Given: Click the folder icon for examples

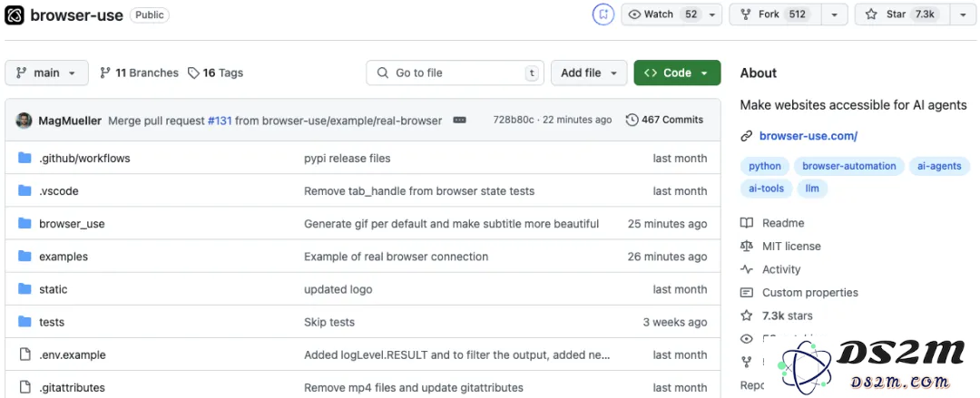Looking at the screenshot, I should (x=25, y=257).
